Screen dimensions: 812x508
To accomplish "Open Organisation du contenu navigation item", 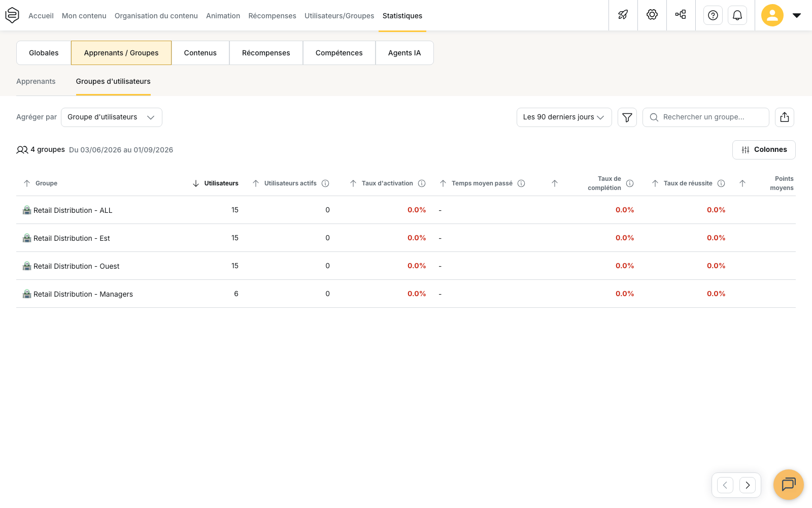I will [156, 16].
